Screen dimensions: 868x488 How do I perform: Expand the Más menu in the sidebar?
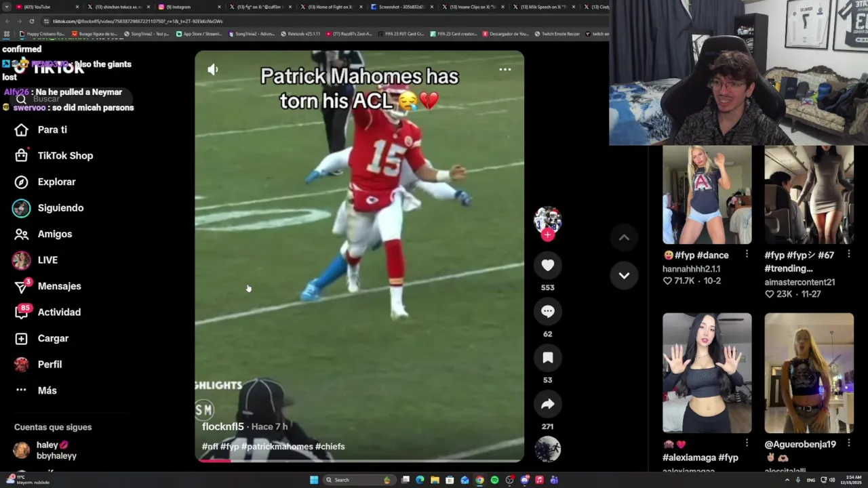coord(36,390)
